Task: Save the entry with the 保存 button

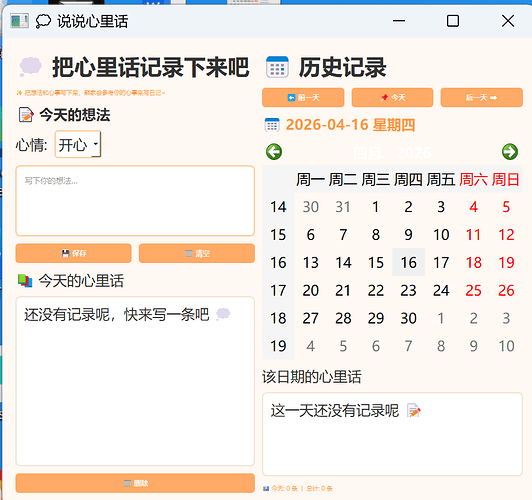Action: [74, 253]
